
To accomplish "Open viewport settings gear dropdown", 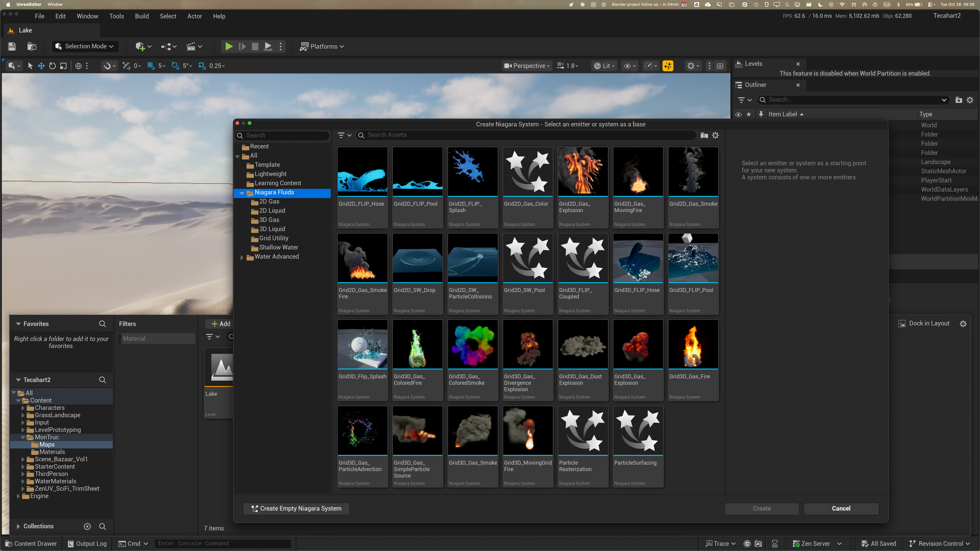I will pos(693,66).
